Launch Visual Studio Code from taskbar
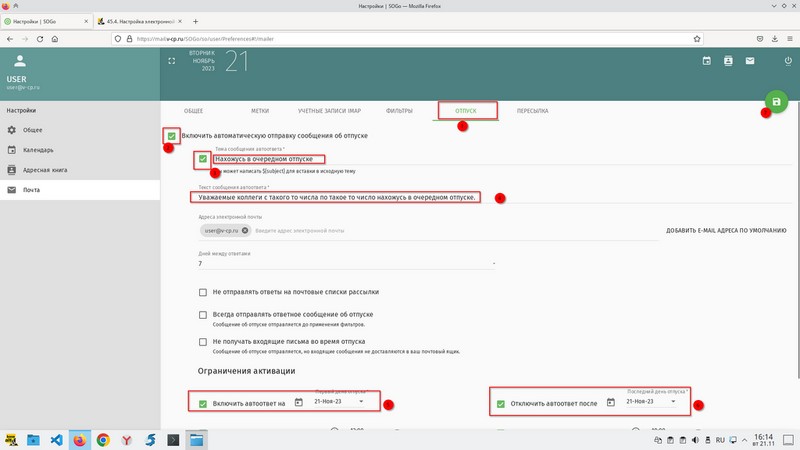The height and width of the screenshot is (450, 800). click(58, 439)
